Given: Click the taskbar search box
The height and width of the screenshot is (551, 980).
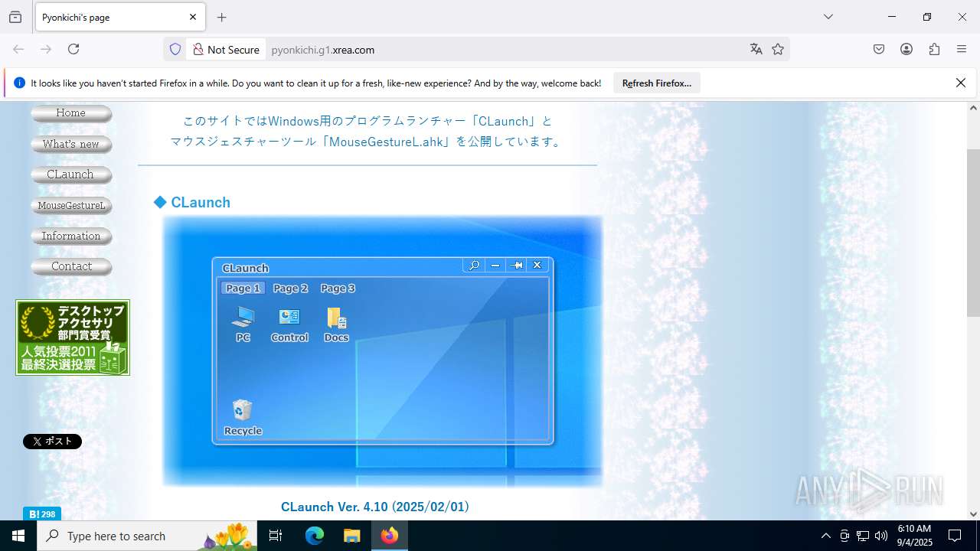Looking at the screenshot, I should 147,536.
